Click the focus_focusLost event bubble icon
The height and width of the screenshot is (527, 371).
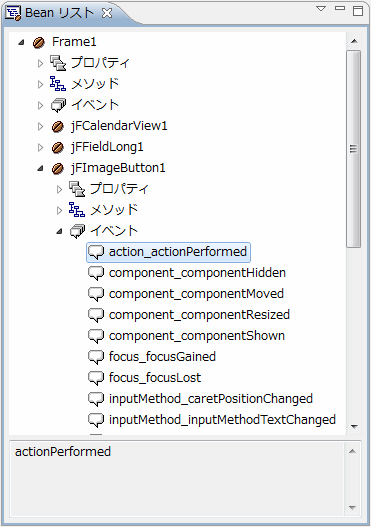(96, 378)
